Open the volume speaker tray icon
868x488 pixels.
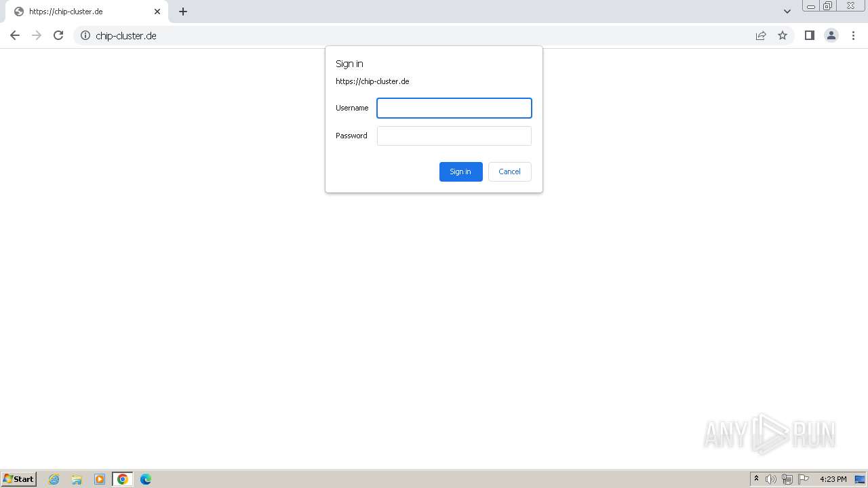coord(771,479)
